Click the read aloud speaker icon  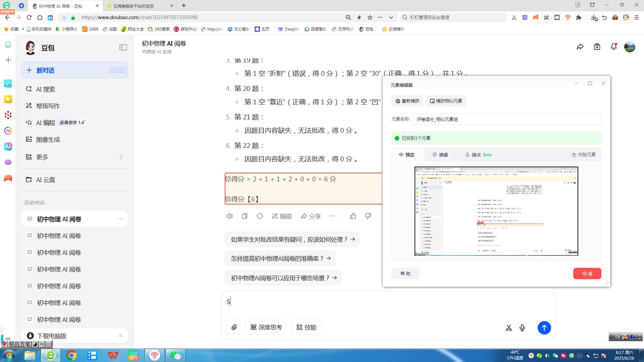tap(229, 216)
